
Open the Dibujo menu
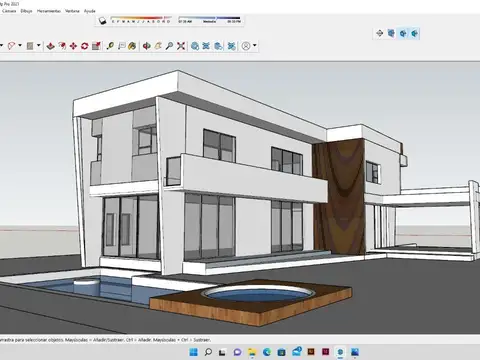26,11
